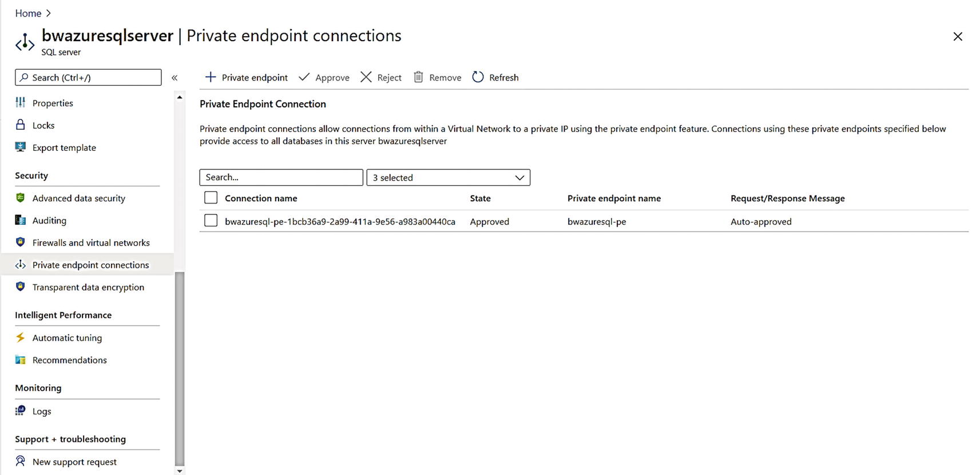Click the State column header
This screenshot has height=475, width=980.
coord(481,198)
